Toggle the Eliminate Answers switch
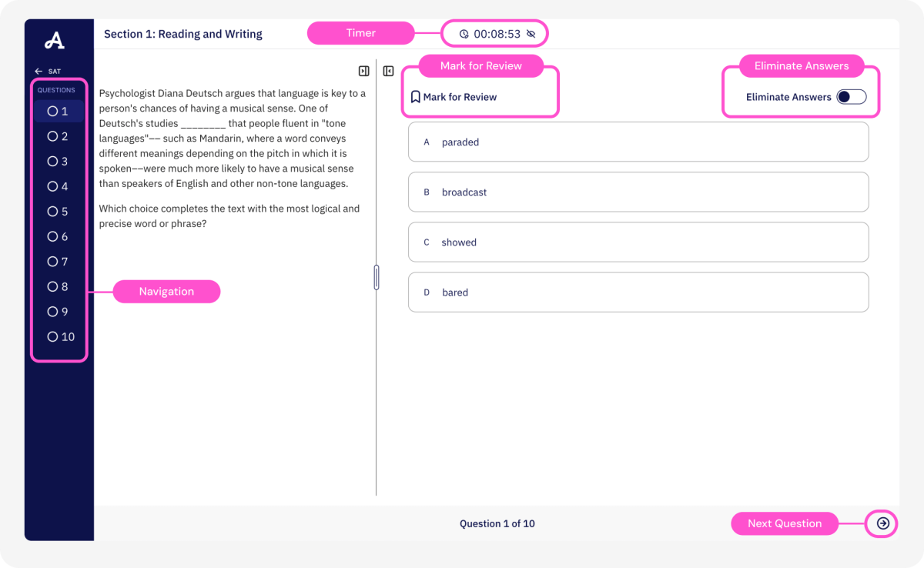 (851, 97)
